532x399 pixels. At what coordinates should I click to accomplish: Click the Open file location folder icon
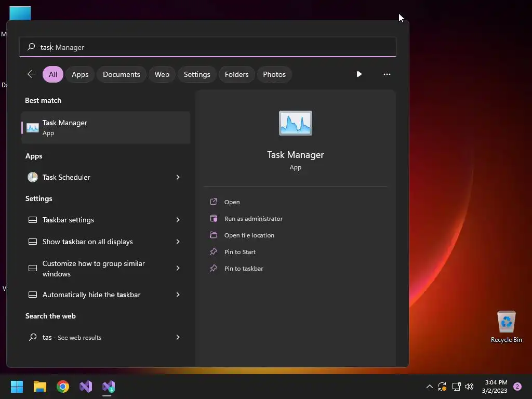point(214,235)
